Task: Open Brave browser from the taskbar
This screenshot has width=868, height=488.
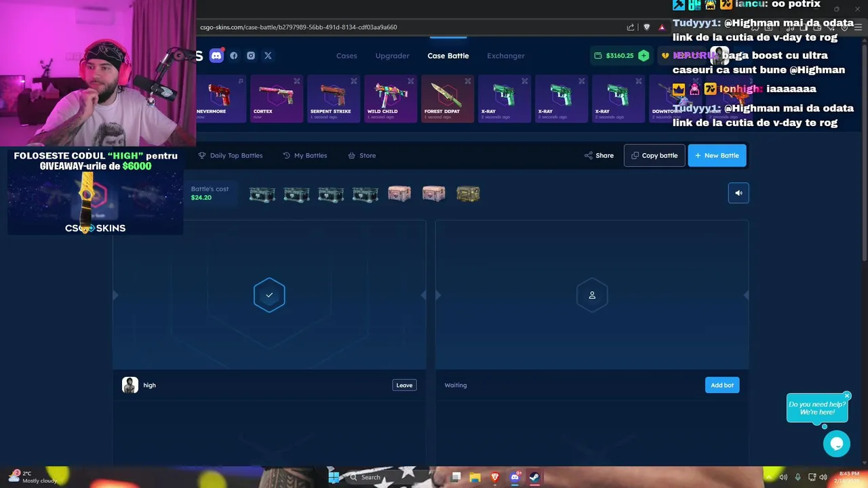Action: (x=495, y=477)
